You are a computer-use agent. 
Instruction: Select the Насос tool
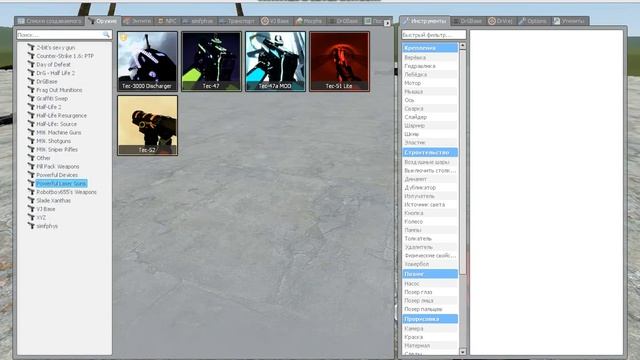pos(430,284)
